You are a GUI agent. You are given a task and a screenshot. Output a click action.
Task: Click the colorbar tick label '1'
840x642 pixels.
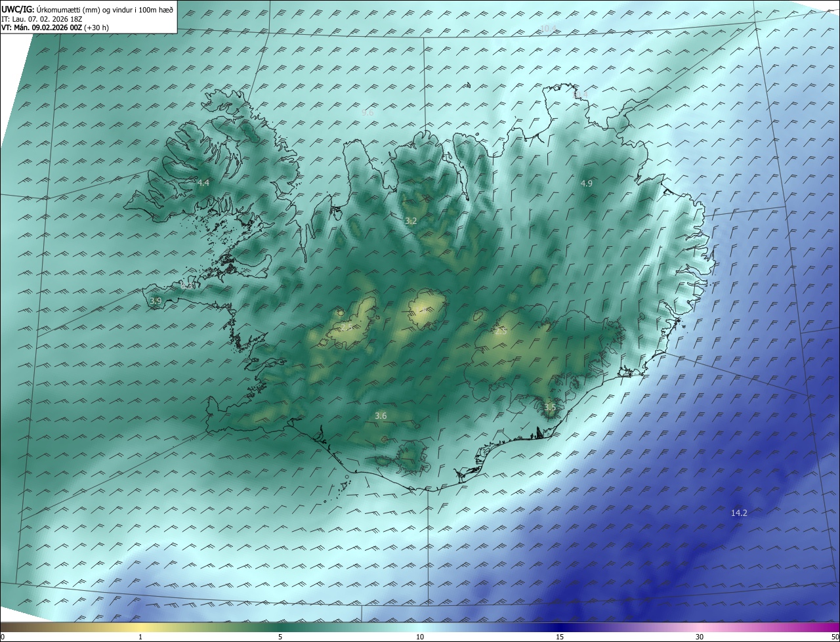pos(140,637)
